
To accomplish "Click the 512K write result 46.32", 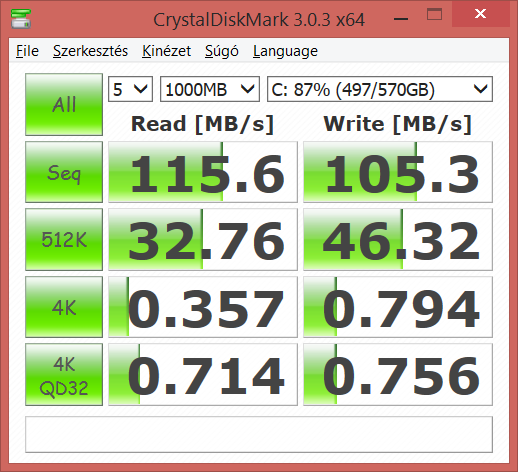I will [x=398, y=239].
